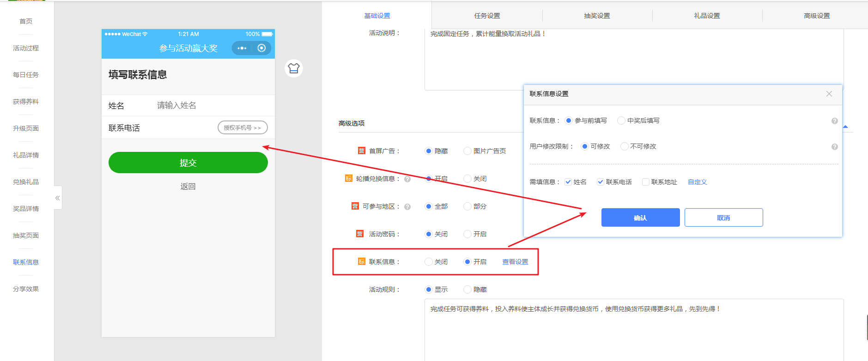The height and width of the screenshot is (361, 868).
Task: Open 分享效果 in the left sidebar
Action: (26, 289)
